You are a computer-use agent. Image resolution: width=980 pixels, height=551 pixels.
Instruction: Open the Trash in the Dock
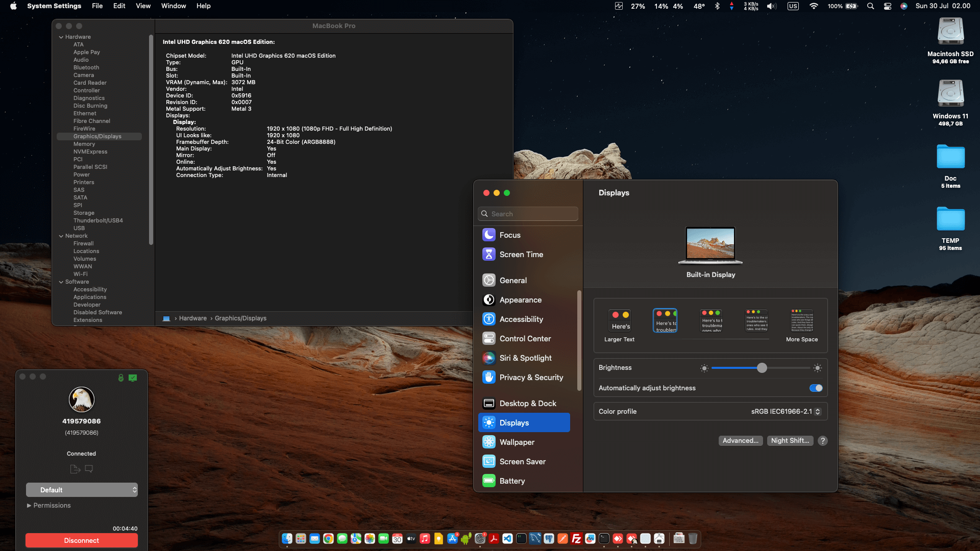[693, 539]
